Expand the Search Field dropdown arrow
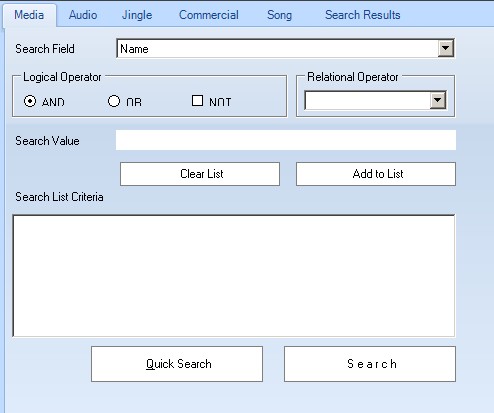Screen dimensions: 494x413 [446, 48]
